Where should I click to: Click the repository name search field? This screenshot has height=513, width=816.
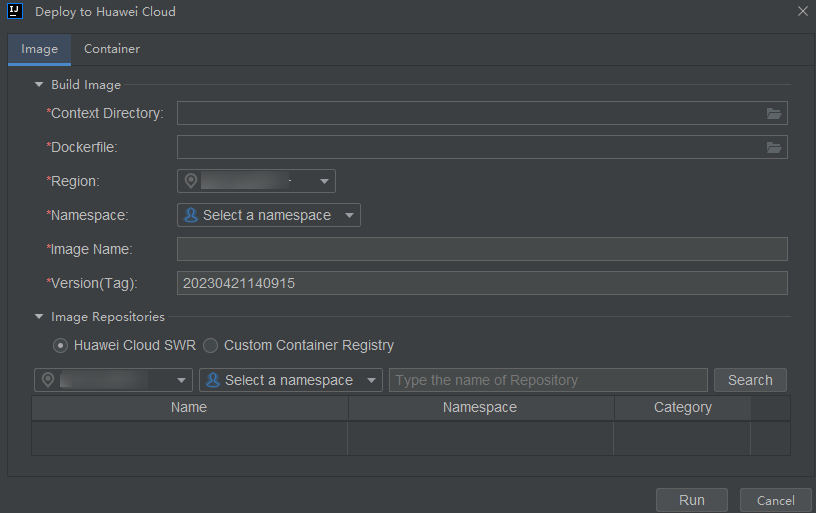pos(548,380)
